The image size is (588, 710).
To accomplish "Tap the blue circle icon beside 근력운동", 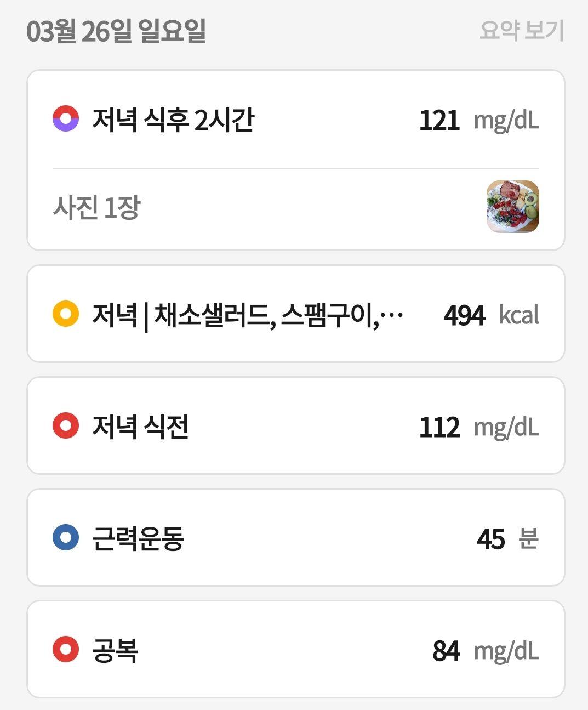I will (66, 538).
